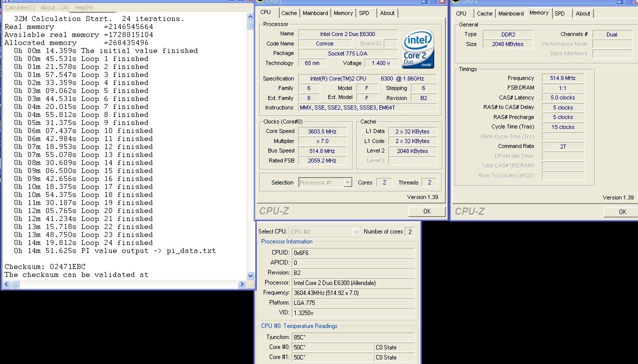
Task: Select Memory tab in right CPU-Z window
Action: pos(539,13)
